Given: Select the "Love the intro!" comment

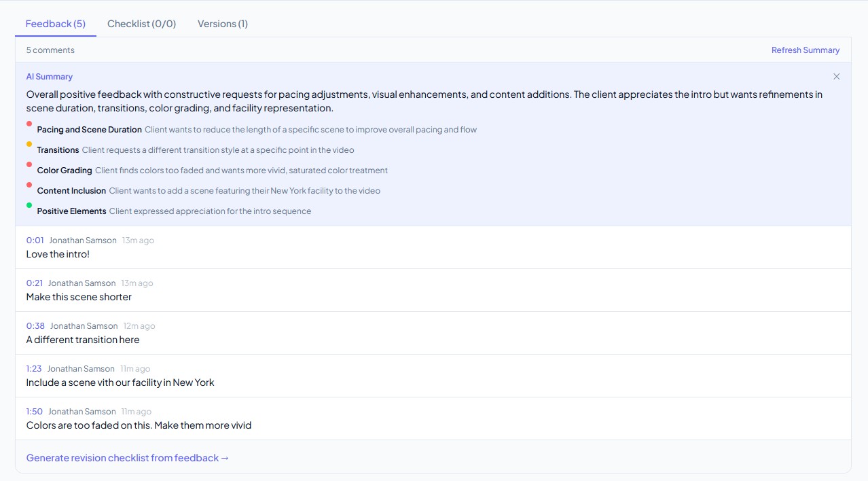Looking at the screenshot, I should 58,254.
